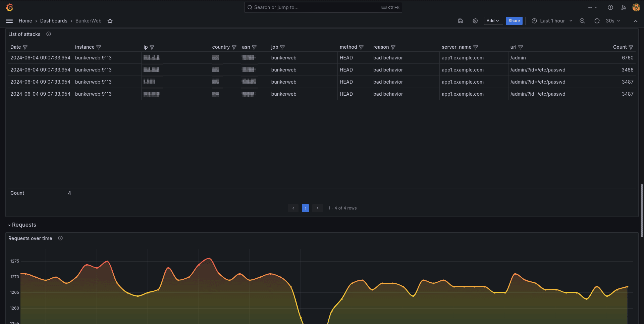Star the BunkerWeb dashboard
Image resolution: width=644 pixels, height=324 pixels.
click(x=110, y=21)
